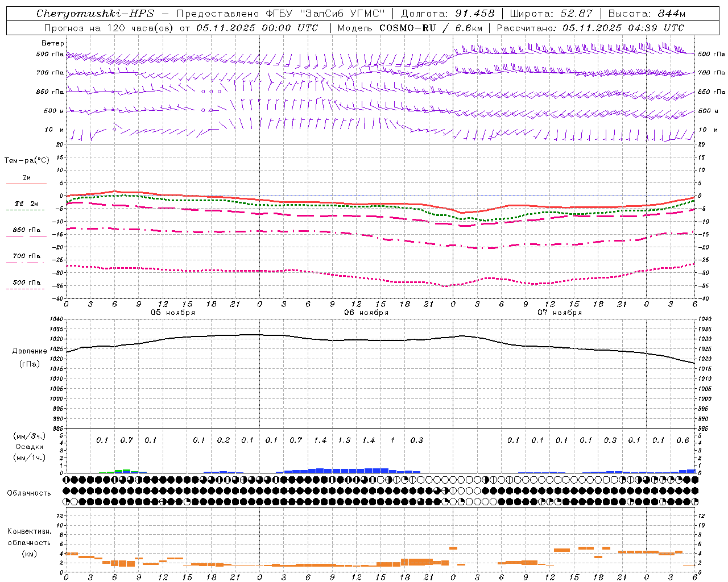Click the '700 гПа' temperature legend entry
Screen dimensions: 728x582
[27, 256]
